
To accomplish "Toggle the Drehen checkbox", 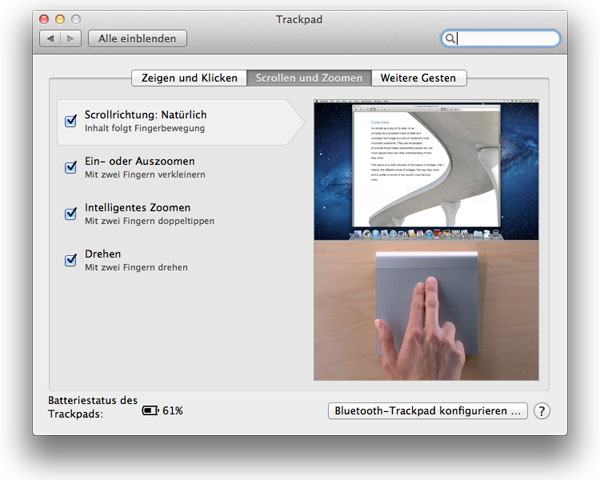I will click(71, 260).
